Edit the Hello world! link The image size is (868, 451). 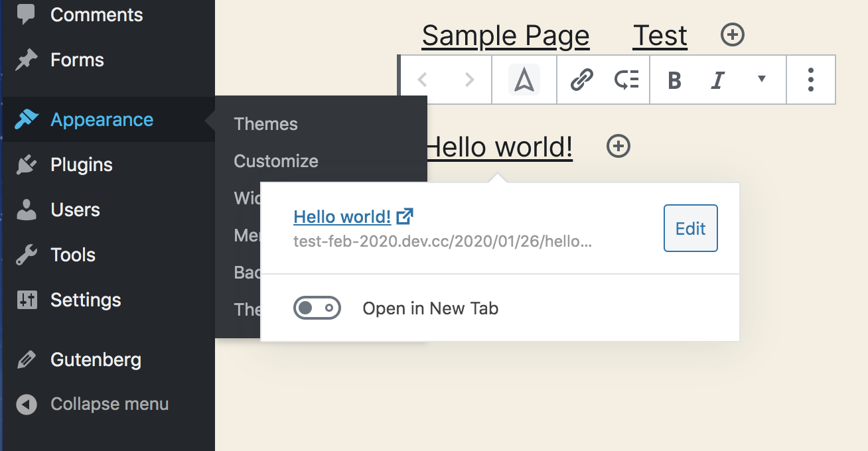pos(690,228)
